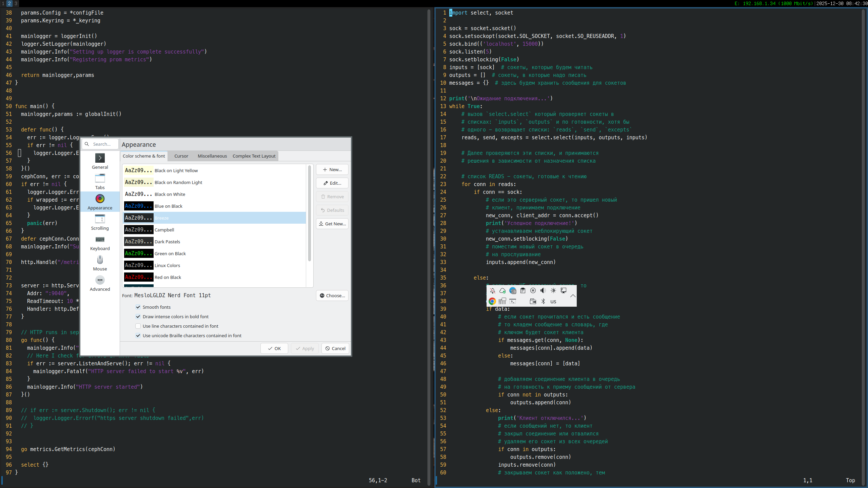Enable Use line characters contained in font
Image resolution: width=868 pixels, height=488 pixels.
pyautogui.click(x=138, y=326)
